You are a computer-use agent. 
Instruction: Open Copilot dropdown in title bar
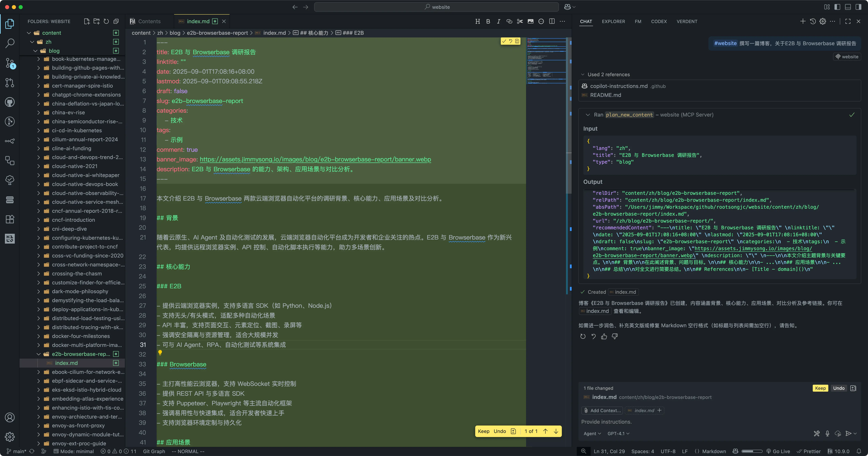tap(570, 7)
